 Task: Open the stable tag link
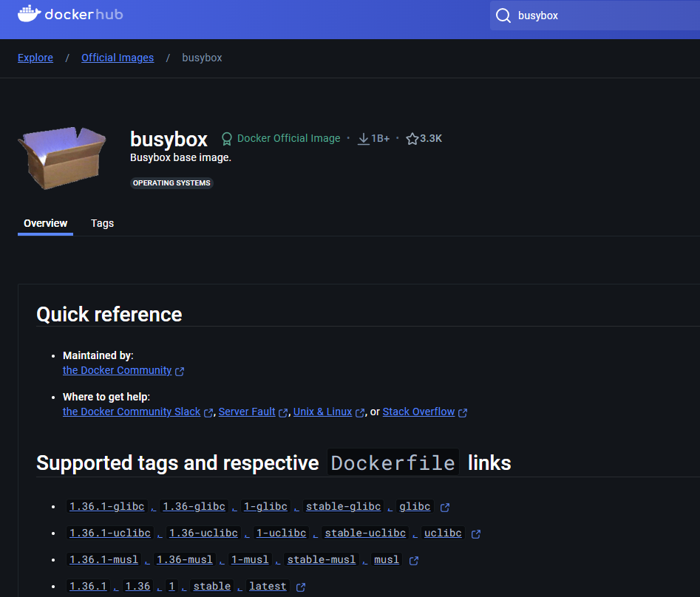click(211, 587)
